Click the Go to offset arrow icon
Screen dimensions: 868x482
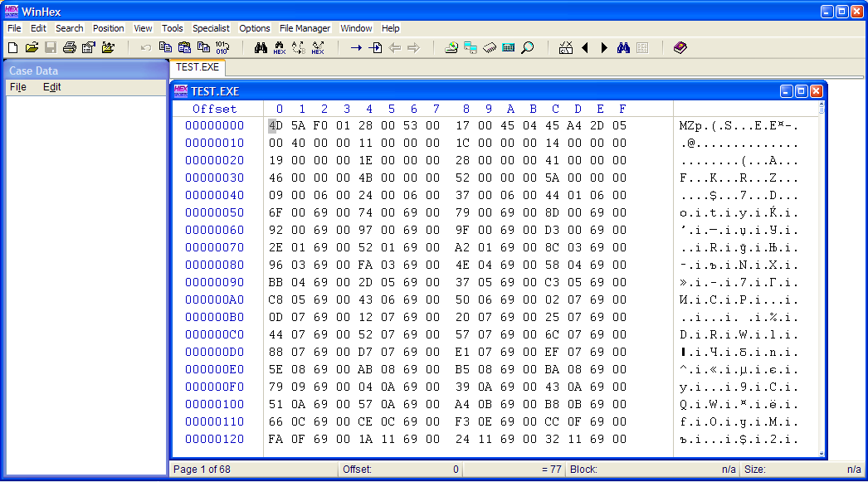(356, 47)
